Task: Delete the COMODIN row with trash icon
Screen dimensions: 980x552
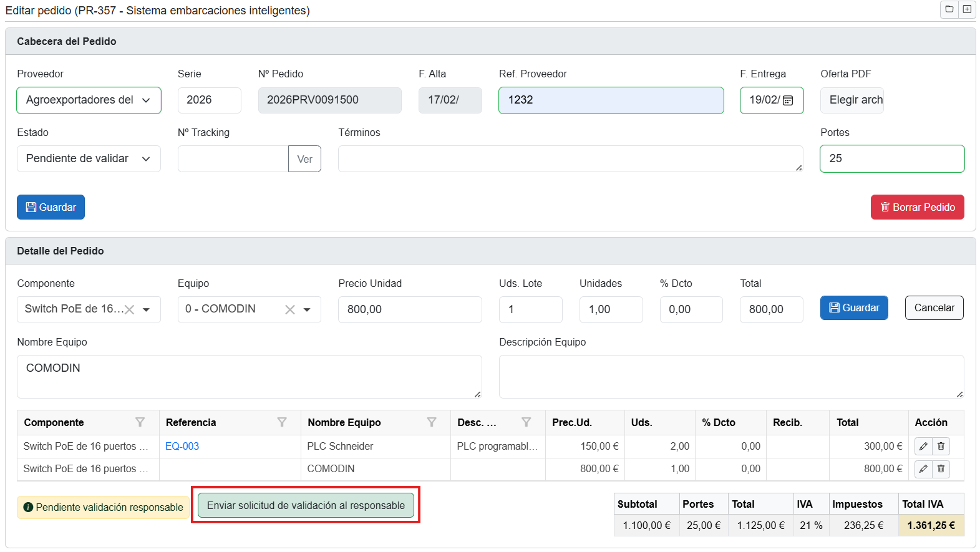Action: coord(941,469)
